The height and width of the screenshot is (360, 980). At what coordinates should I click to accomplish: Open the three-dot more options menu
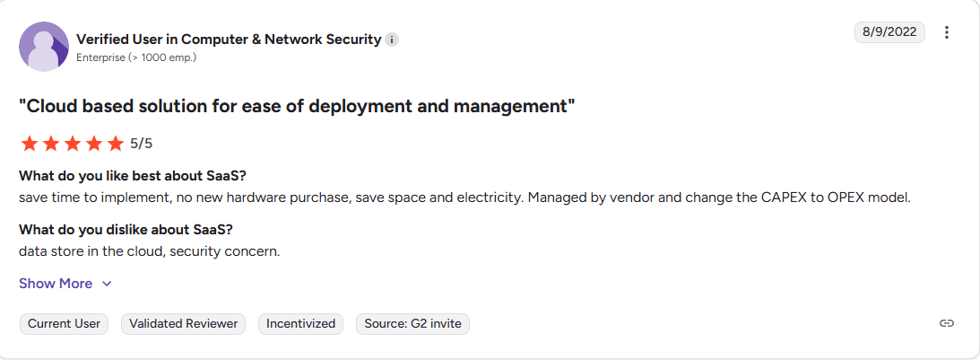pyautogui.click(x=946, y=32)
